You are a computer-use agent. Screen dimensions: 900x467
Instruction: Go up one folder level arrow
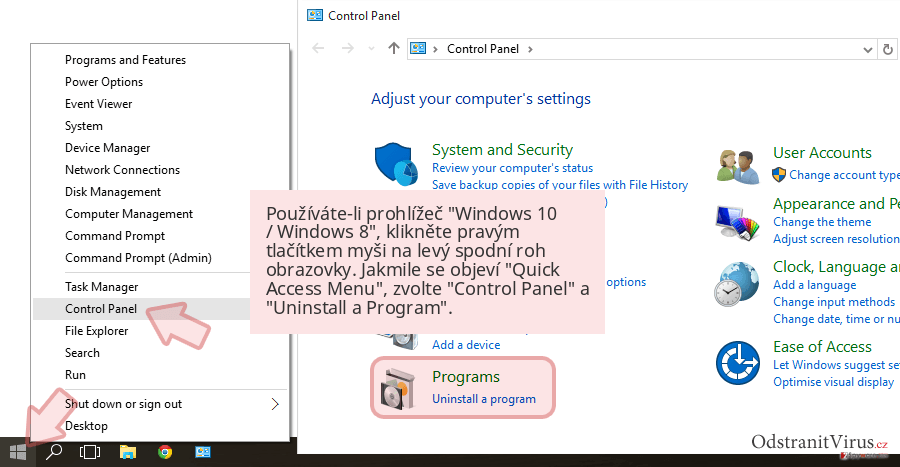coord(394,49)
